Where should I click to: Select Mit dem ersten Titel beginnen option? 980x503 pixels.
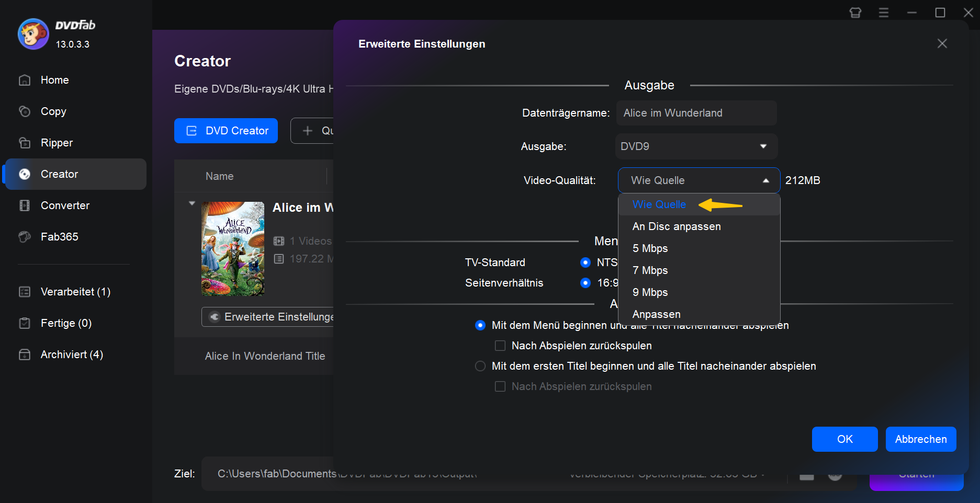[480, 366]
